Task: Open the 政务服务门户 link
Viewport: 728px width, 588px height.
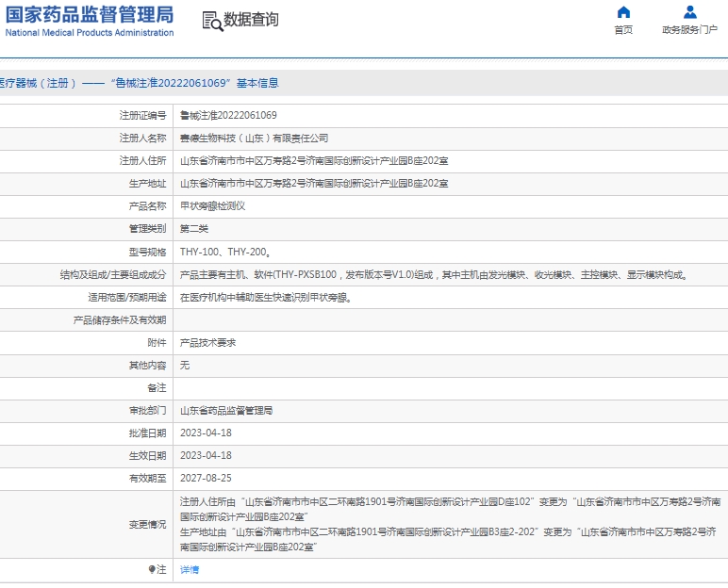Action: [690, 30]
